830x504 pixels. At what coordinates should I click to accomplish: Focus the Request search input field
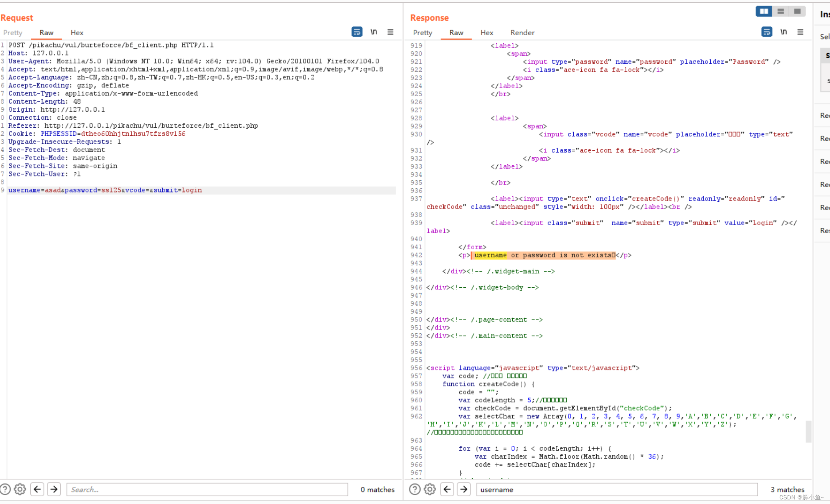pyautogui.click(x=207, y=489)
